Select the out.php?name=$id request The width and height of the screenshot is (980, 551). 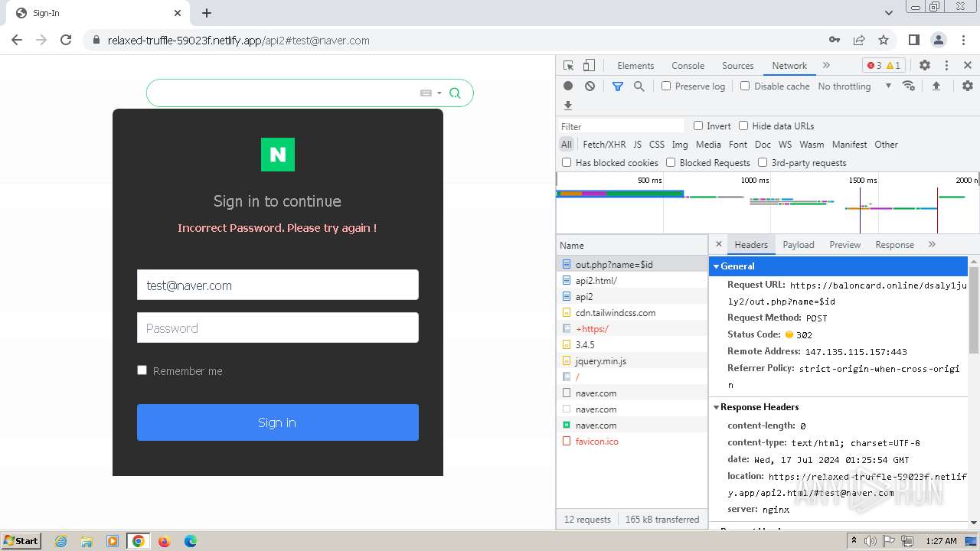point(632,265)
